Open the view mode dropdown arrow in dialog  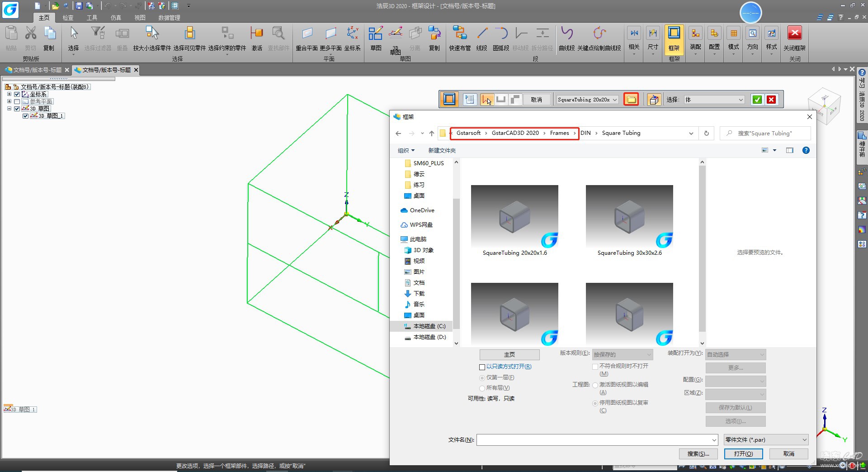[774, 150]
